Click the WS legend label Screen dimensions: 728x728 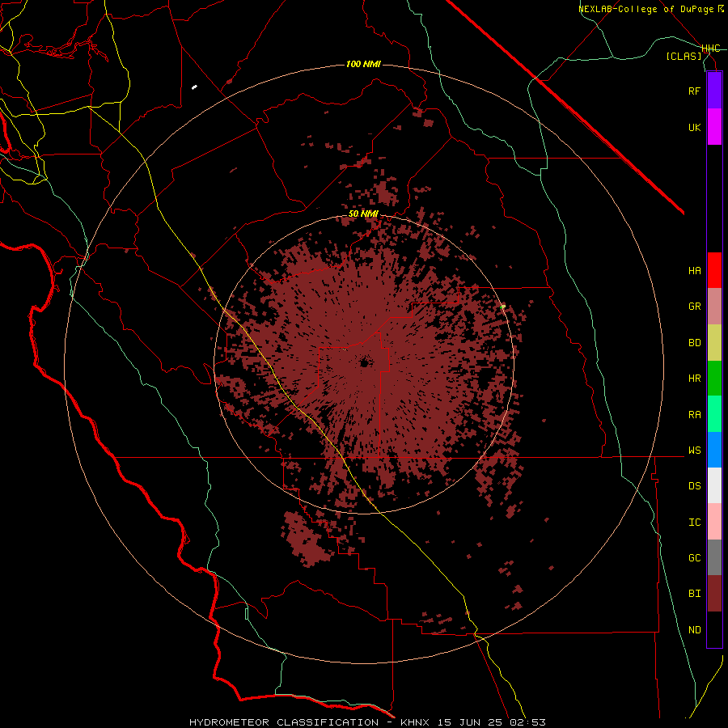[694, 451]
